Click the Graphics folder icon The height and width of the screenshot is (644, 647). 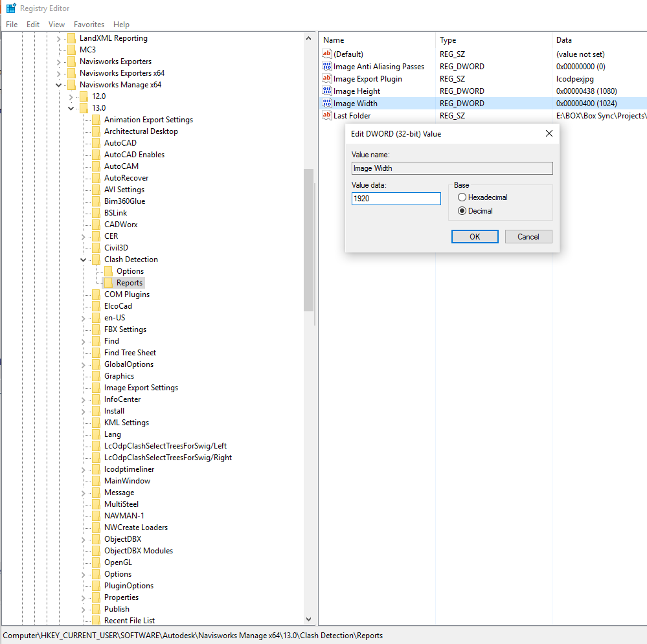click(96, 376)
